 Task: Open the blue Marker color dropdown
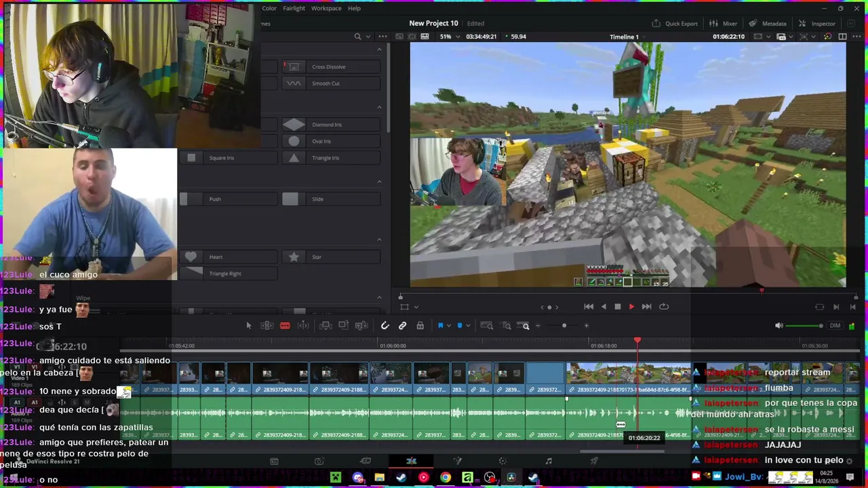[x=467, y=326]
